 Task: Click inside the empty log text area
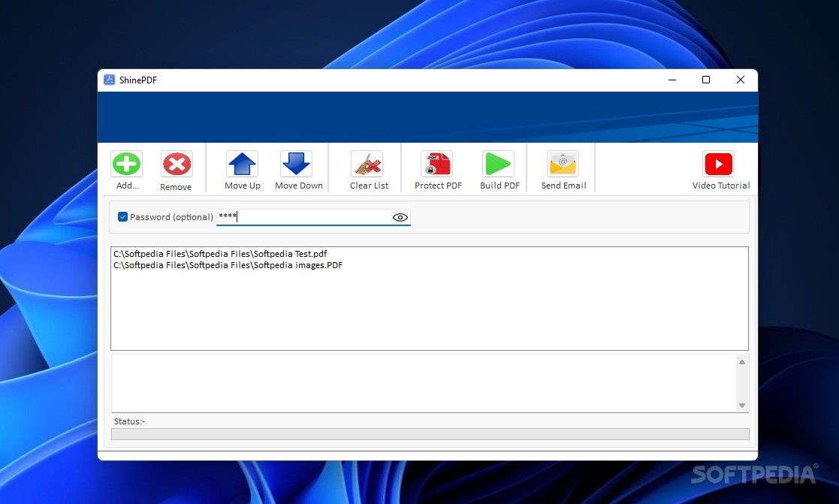point(424,383)
